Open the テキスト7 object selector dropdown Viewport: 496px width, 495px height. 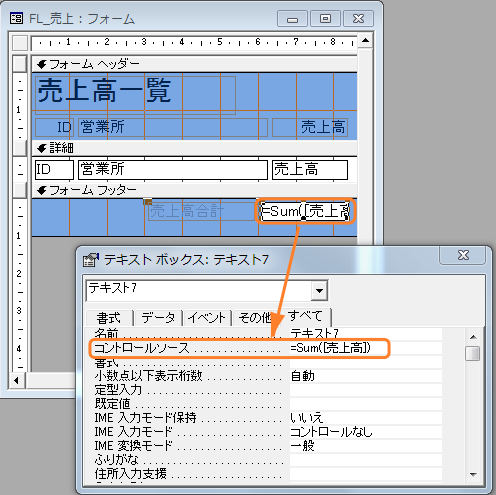click(x=319, y=291)
